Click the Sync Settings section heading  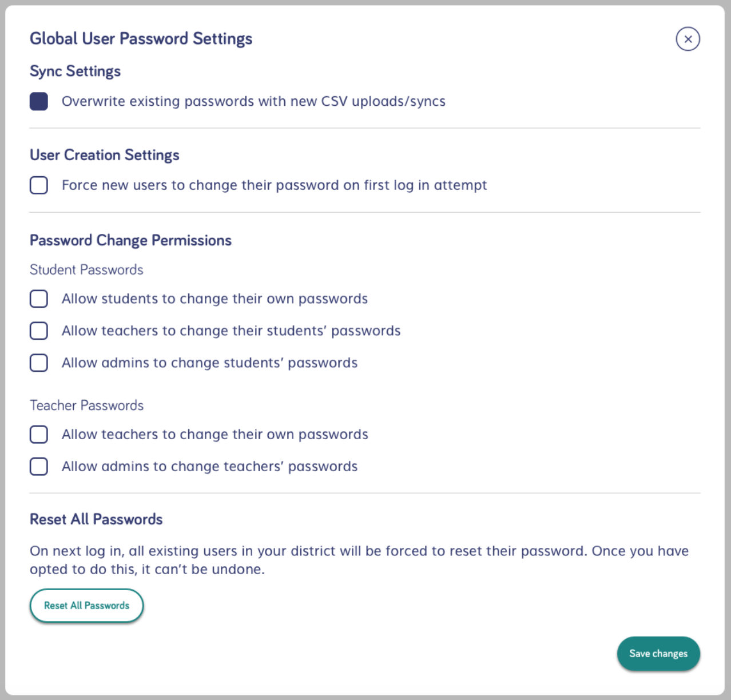[75, 71]
